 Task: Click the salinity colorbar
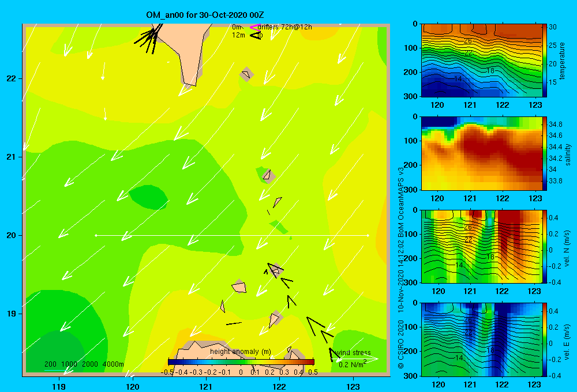pyautogui.click(x=545, y=153)
